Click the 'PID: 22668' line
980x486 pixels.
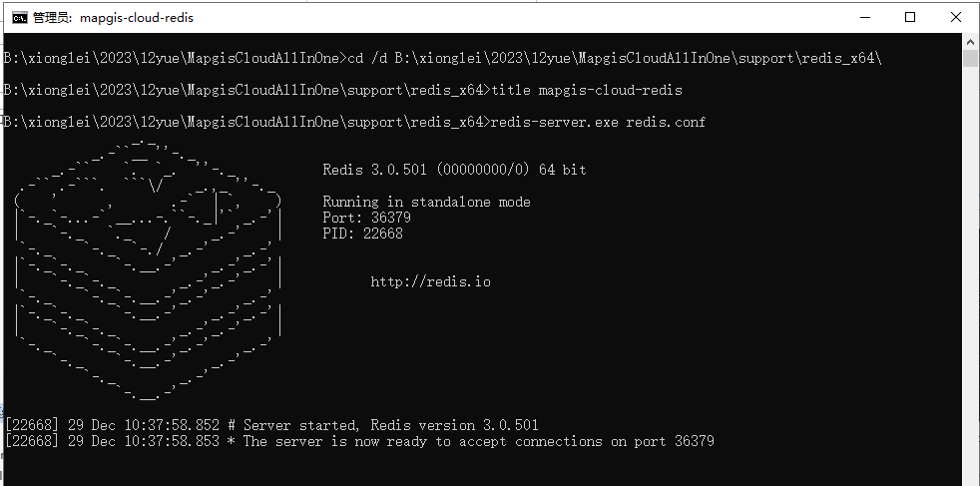(362, 234)
